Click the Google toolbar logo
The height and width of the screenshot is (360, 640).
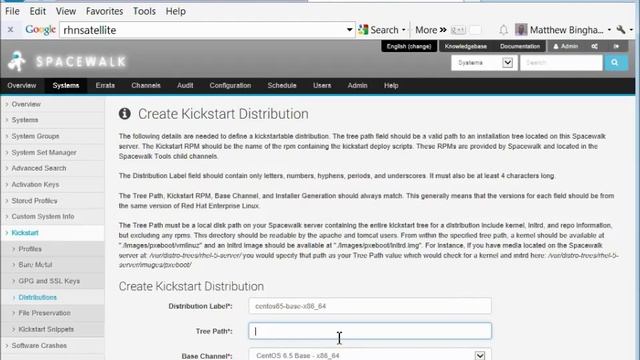[x=40, y=29]
